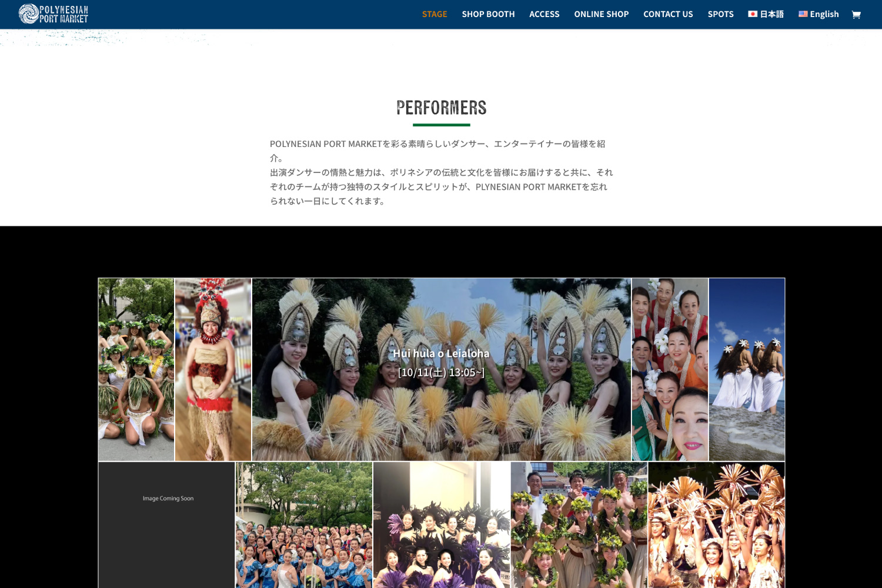Open the shopping cart

coord(857,14)
